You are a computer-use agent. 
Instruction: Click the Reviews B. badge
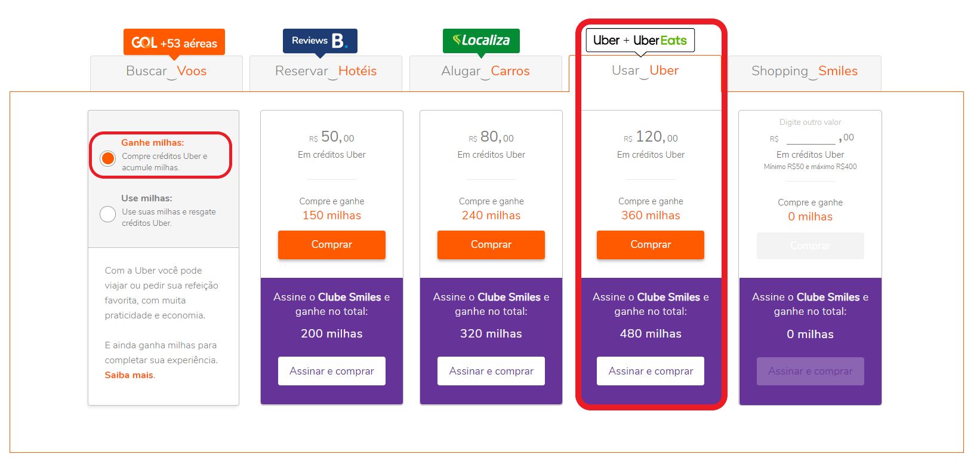click(x=320, y=41)
